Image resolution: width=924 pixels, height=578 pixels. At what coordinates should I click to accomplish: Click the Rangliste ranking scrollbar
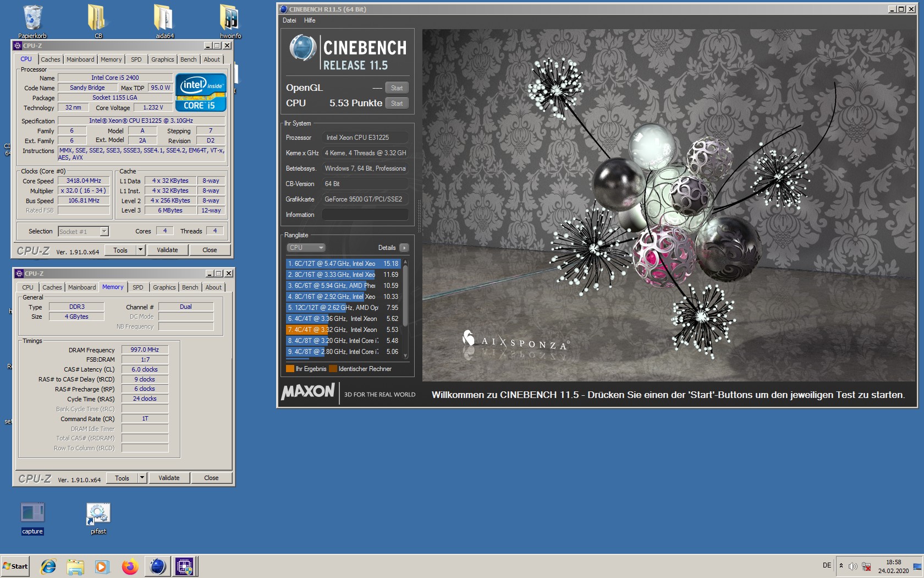coord(406,308)
